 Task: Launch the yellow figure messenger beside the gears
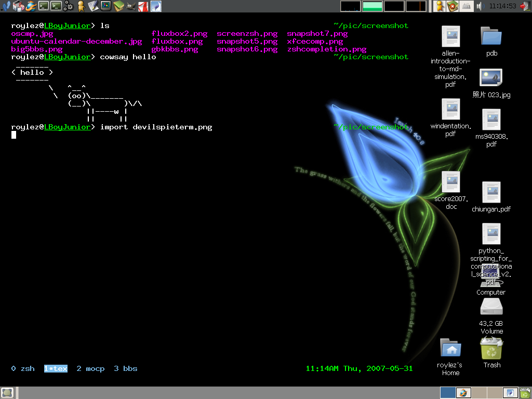coord(81,6)
